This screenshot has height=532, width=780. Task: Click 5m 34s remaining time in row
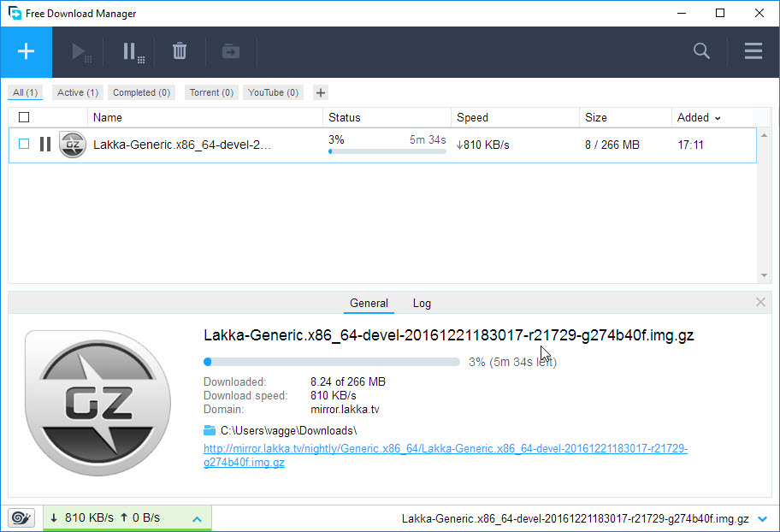click(428, 140)
